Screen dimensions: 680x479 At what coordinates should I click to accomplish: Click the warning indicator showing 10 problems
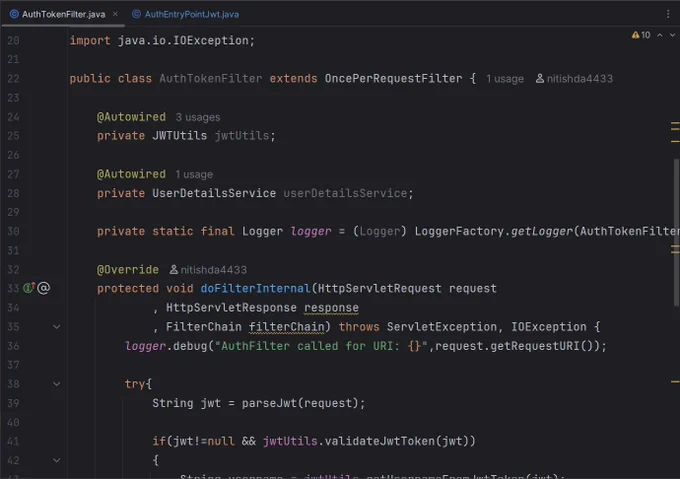641,35
